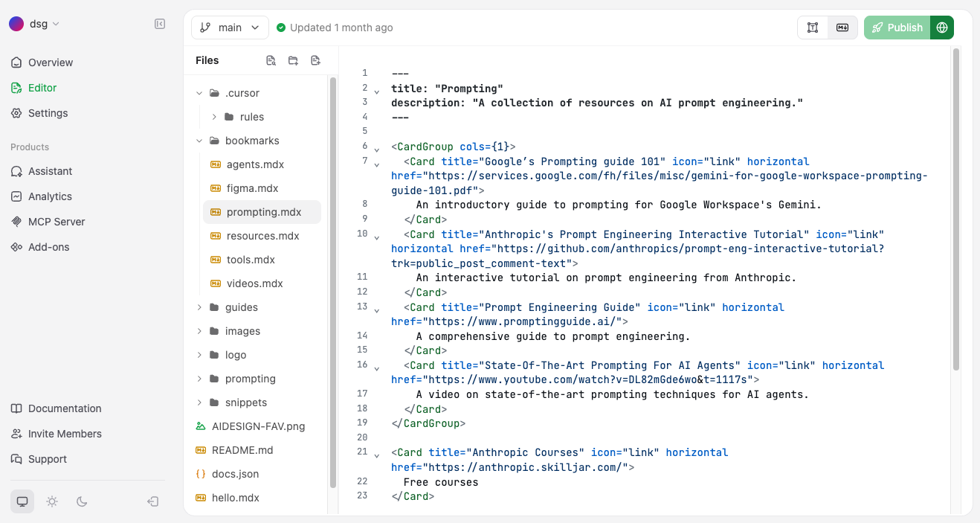Open resources.mdx file
Viewport: 980px width, 523px height.
pos(262,236)
